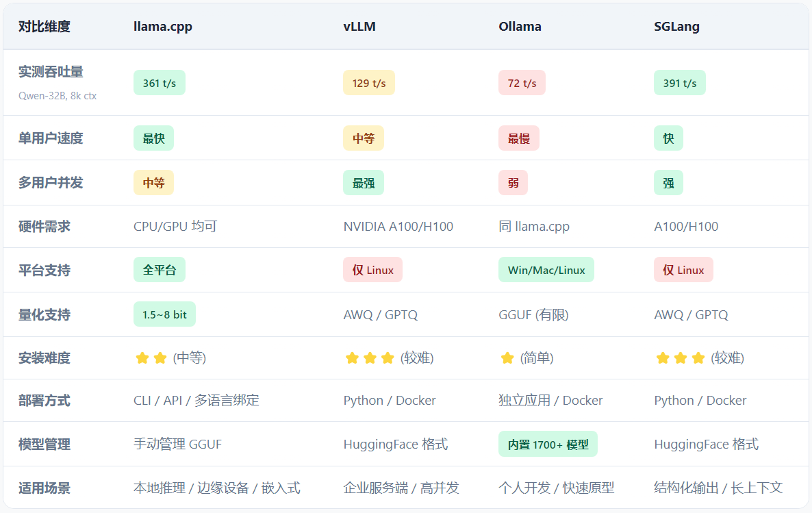Click SGLang's HuggingFace 格式 cell

[707, 444]
